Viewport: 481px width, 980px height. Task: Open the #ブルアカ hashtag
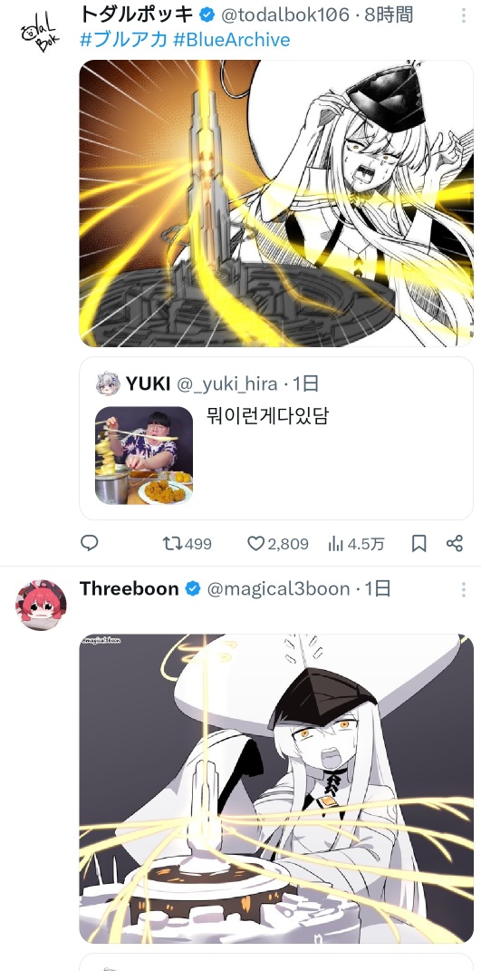pos(124,40)
